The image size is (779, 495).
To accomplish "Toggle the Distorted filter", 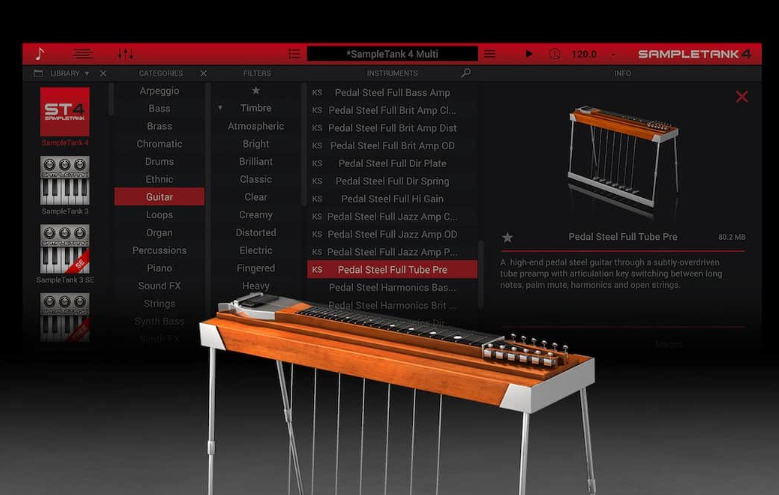I will pyautogui.click(x=256, y=233).
